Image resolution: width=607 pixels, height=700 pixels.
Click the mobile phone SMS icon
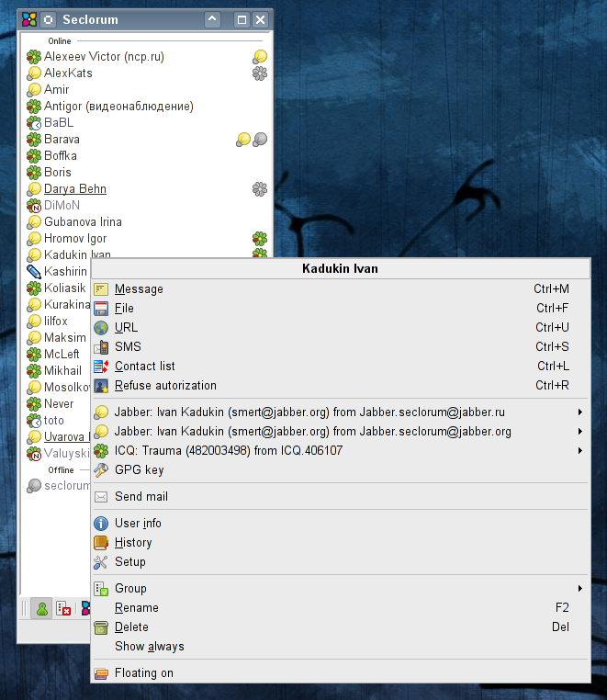coord(101,347)
